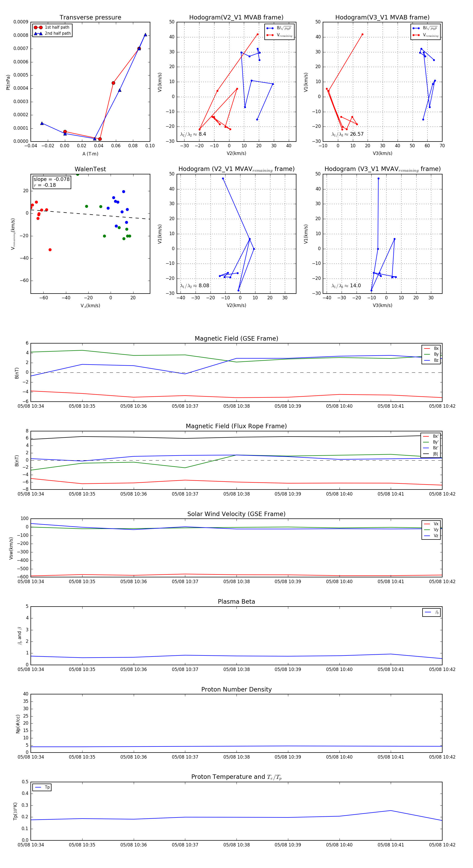Click the λ1/λ2 ≈ 8.08 annotation
The image size is (473, 868).
point(194,286)
